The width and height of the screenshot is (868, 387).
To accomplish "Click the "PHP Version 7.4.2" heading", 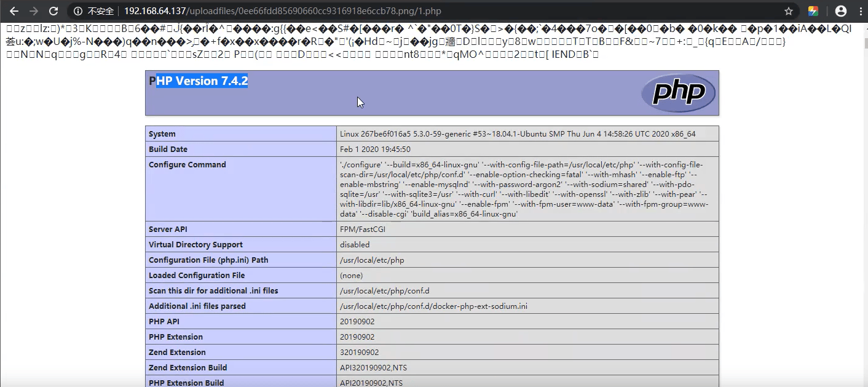I will pyautogui.click(x=199, y=81).
